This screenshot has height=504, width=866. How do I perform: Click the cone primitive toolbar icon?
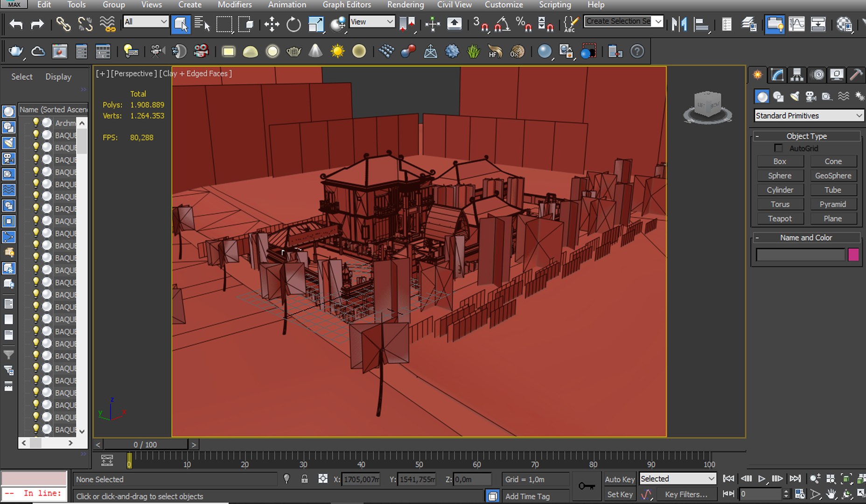(316, 51)
